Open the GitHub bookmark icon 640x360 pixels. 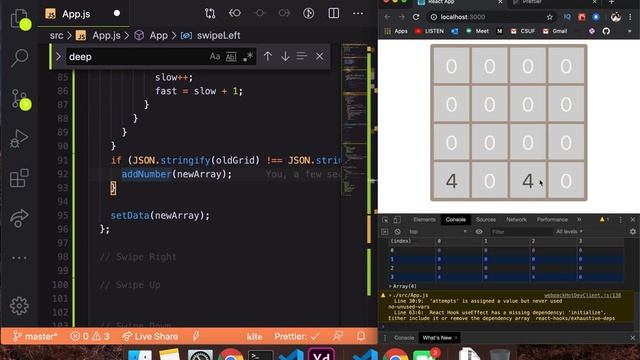(x=606, y=31)
